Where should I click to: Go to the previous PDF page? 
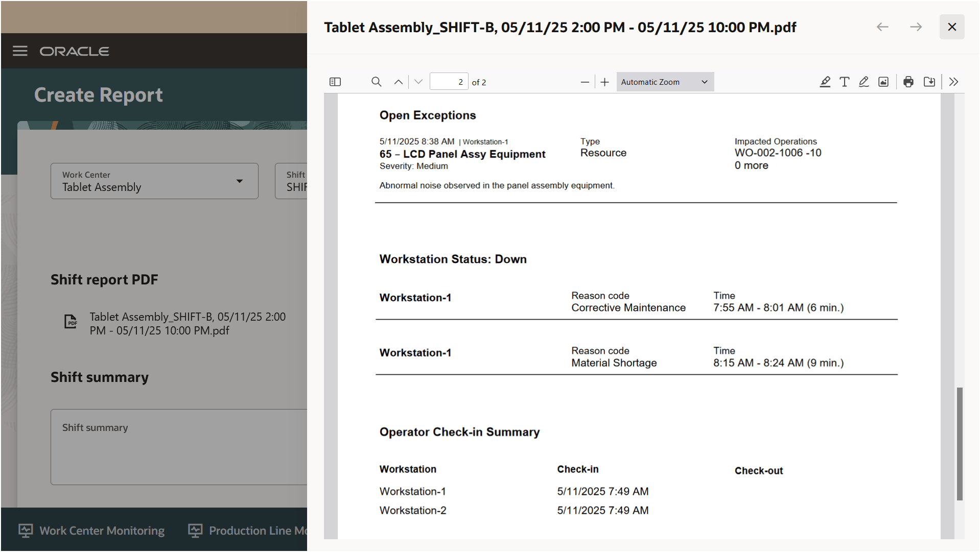click(398, 81)
